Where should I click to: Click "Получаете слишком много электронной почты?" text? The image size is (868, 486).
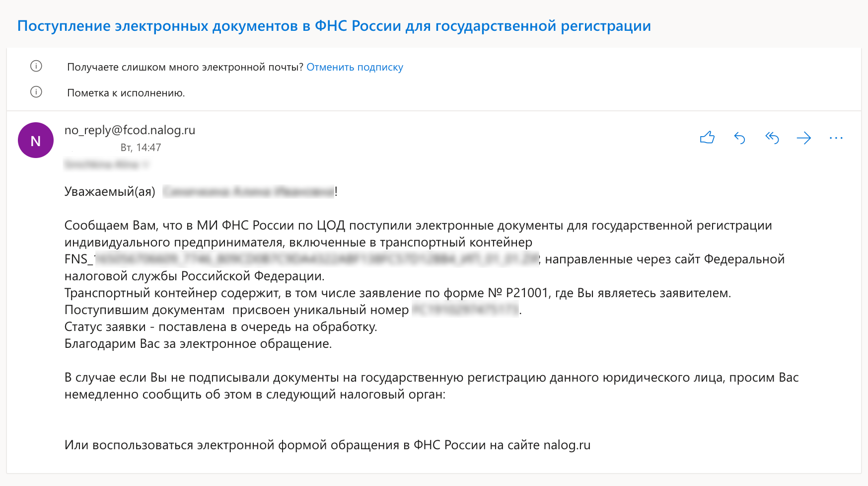point(185,67)
